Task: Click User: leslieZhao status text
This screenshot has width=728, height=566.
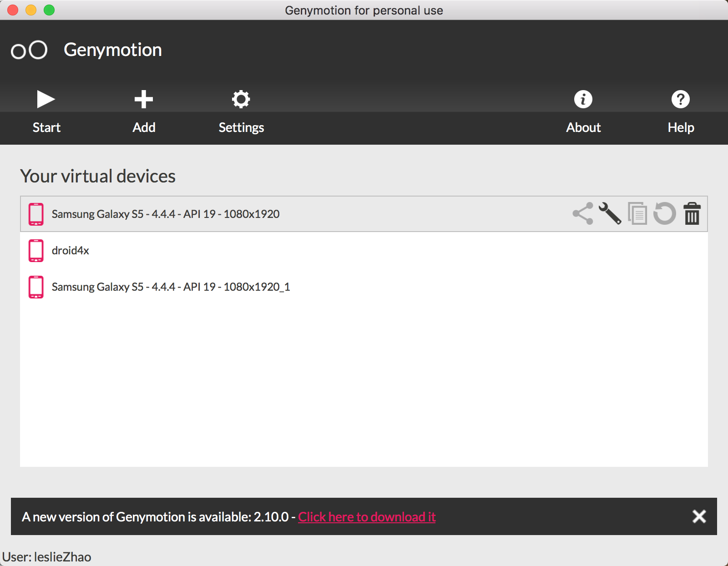Action: 46,557
